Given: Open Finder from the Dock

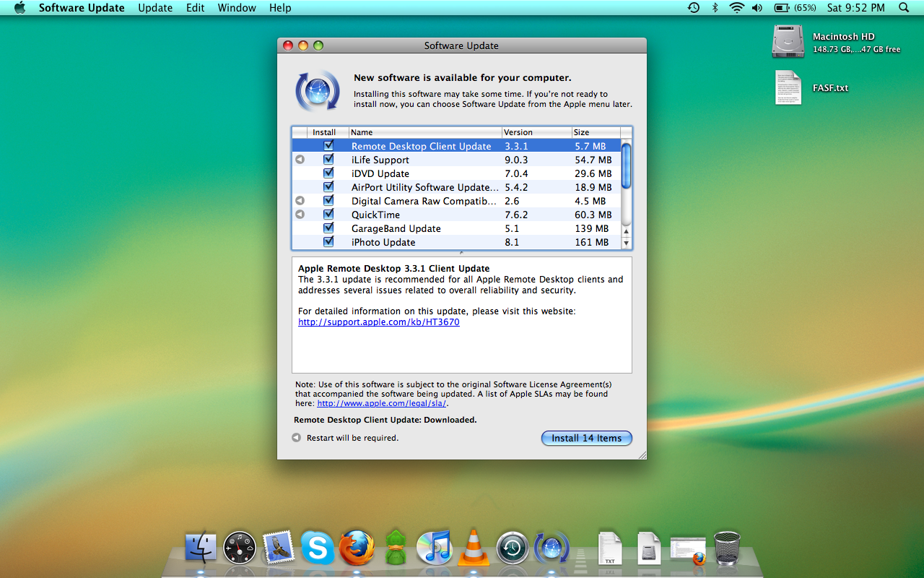Looking at the screenshot, I should [x=201, y=548].
